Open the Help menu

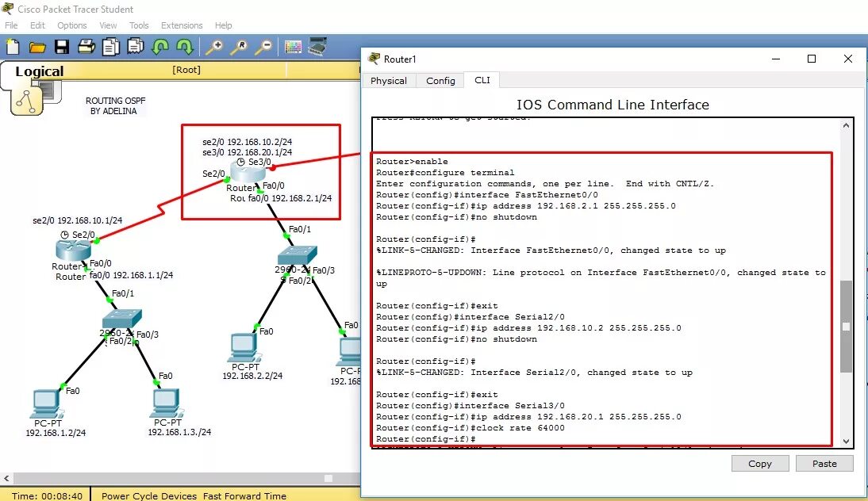click(x=224, y=25)
